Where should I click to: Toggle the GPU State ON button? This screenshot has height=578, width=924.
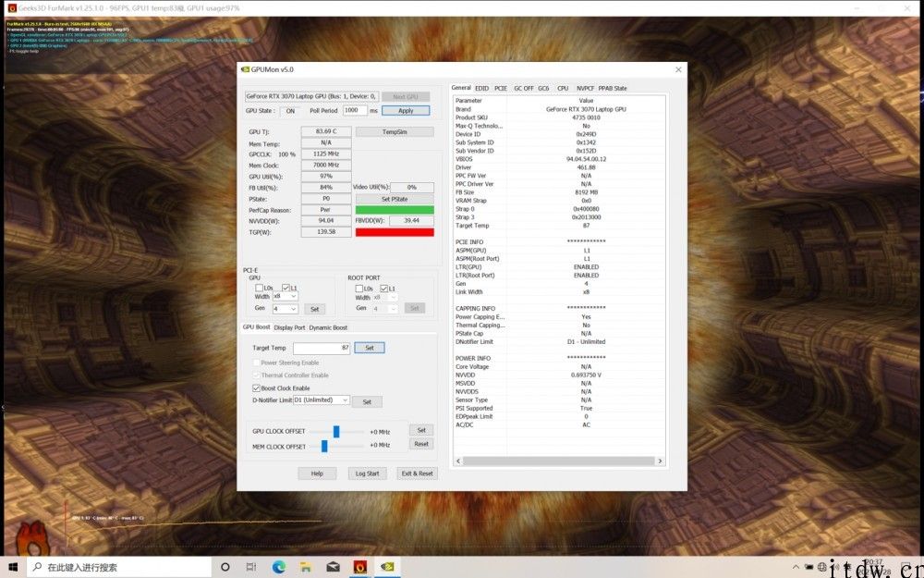(x=290, y=110)
